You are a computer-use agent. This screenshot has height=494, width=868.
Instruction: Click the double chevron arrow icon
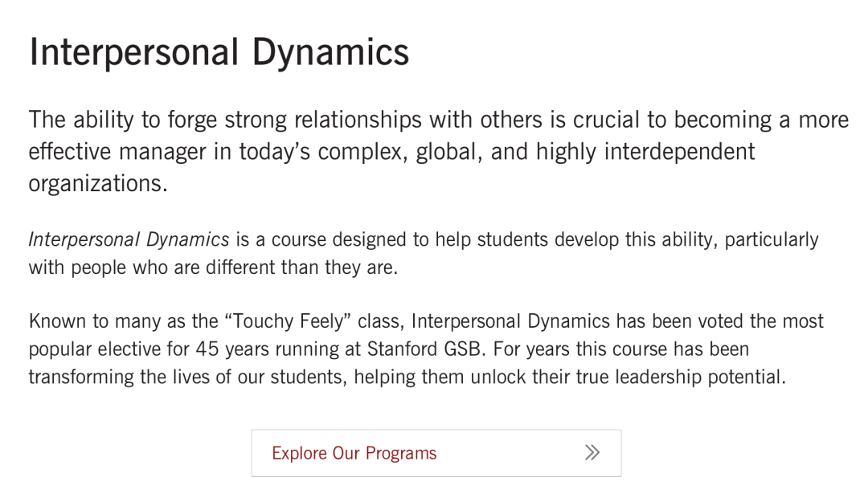592,452
